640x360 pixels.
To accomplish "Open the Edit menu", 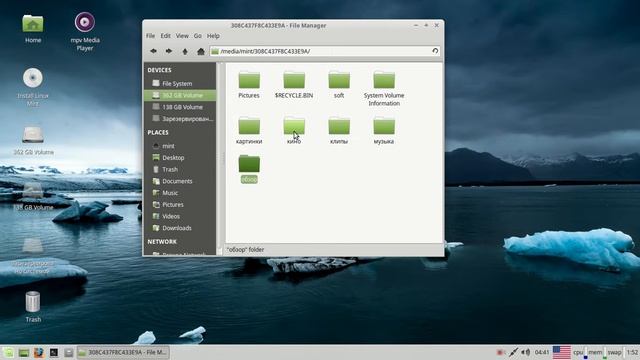I will [x=165, y=36].
